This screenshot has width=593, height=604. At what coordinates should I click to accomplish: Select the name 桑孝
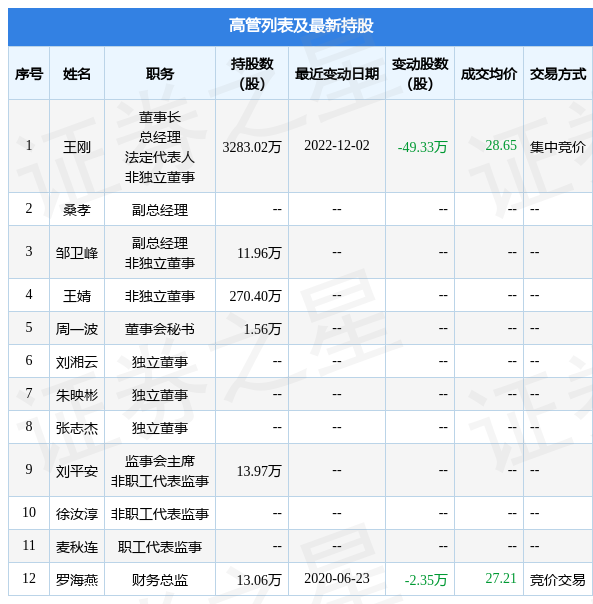[x=77, y=210]
